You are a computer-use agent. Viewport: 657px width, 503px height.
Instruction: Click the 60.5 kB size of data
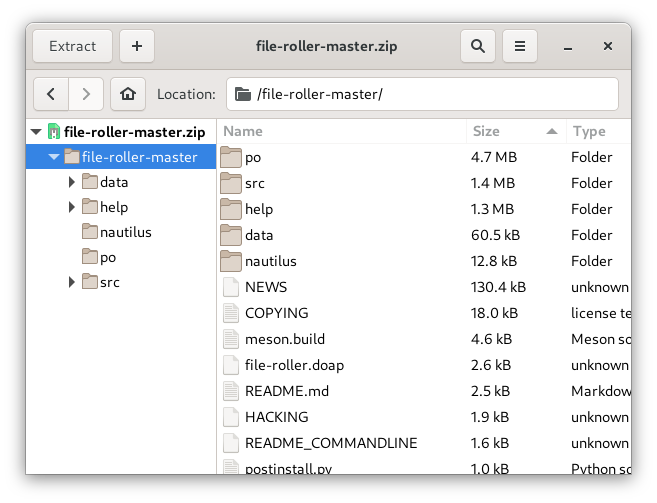pyautogui.click(x=495, y=235)
